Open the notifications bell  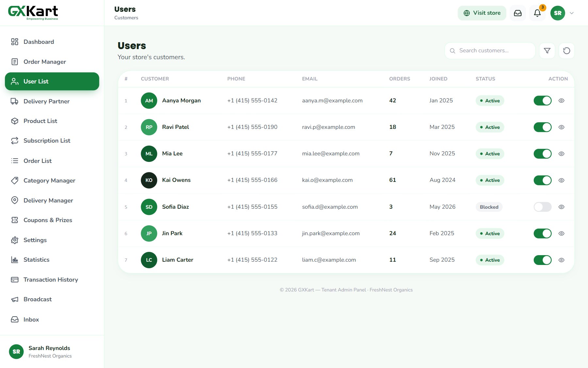coord(537,13)
